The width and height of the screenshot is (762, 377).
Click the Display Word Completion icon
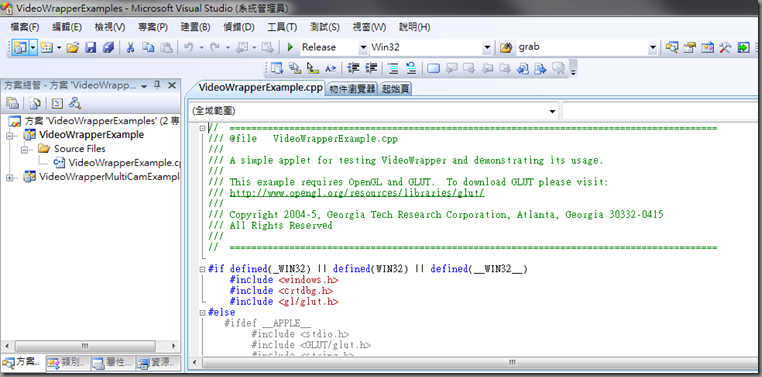330,69
